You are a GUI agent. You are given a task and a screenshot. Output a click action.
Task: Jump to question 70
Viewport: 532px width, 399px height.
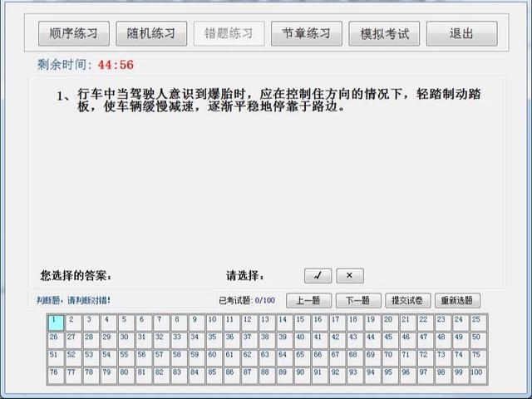coord(390,358)
